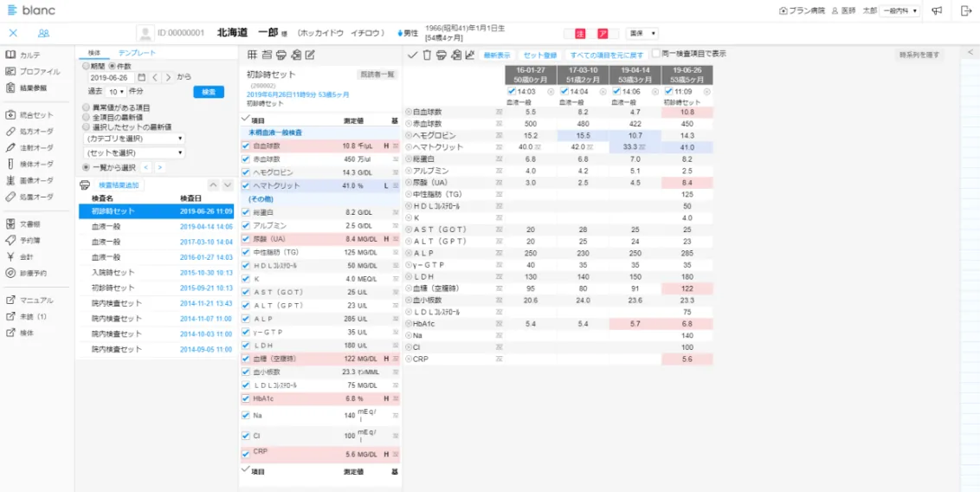
Task: Open the calendar date picker icon
Action: point(141,77)
